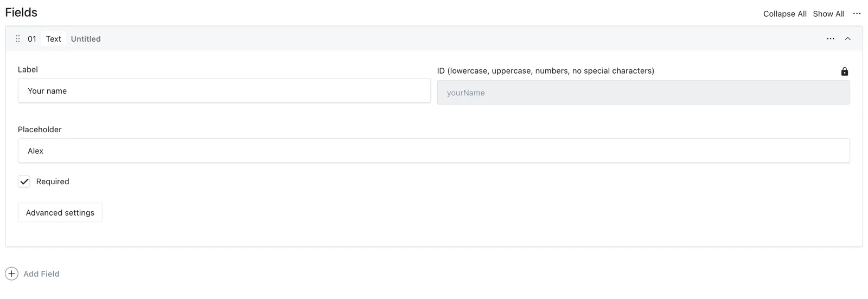This screenshot has width=868, height=299.
Task: Collapse field 01 with the chevron arrow
Action: (x=848, y=39)
